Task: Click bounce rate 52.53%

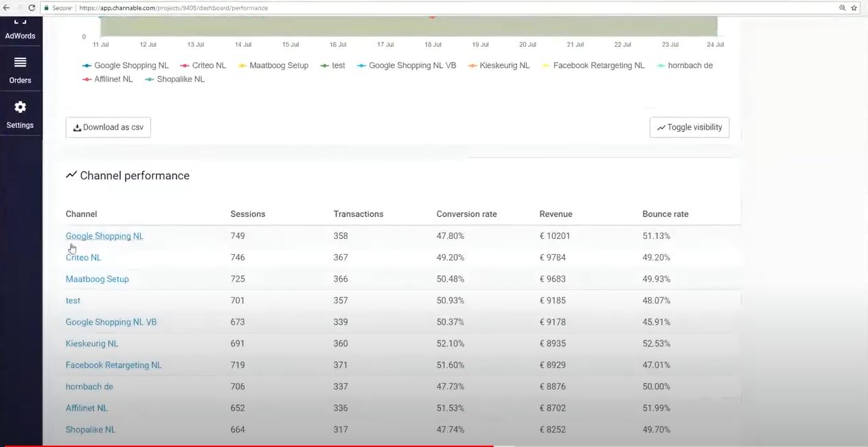Action: click(x=656, y=343)
